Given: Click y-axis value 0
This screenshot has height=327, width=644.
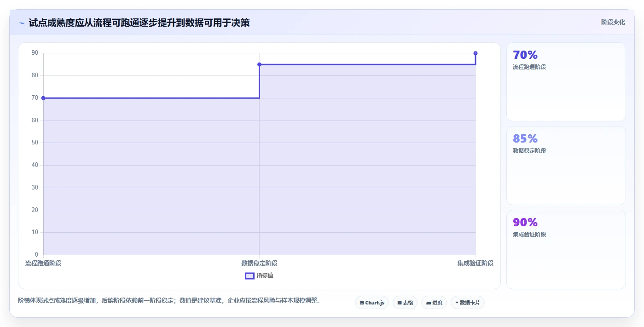Looking at the screenshot, I should [36, 255].
